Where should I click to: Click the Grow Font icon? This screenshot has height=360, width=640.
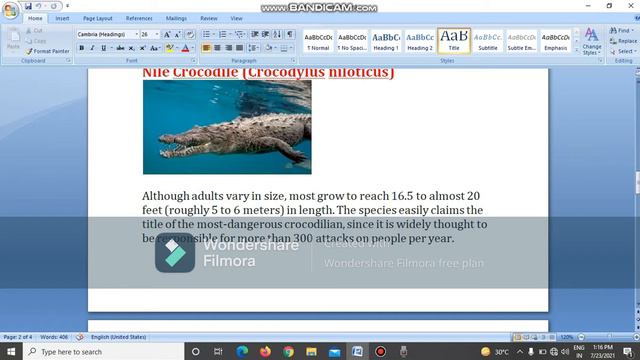[x=167, y=35]
